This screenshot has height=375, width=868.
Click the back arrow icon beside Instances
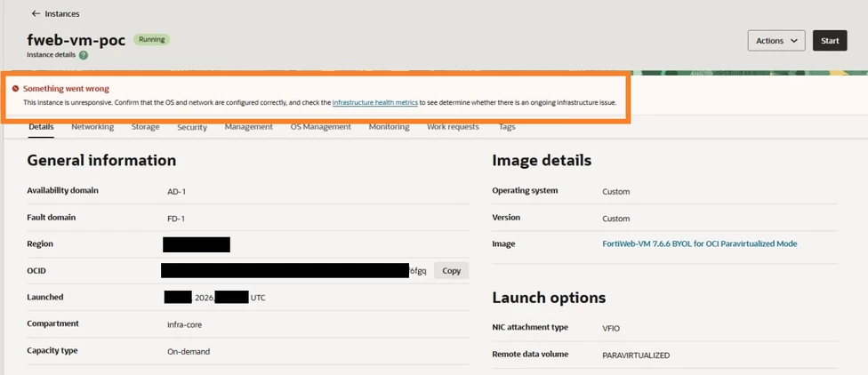tap(36, 13)
